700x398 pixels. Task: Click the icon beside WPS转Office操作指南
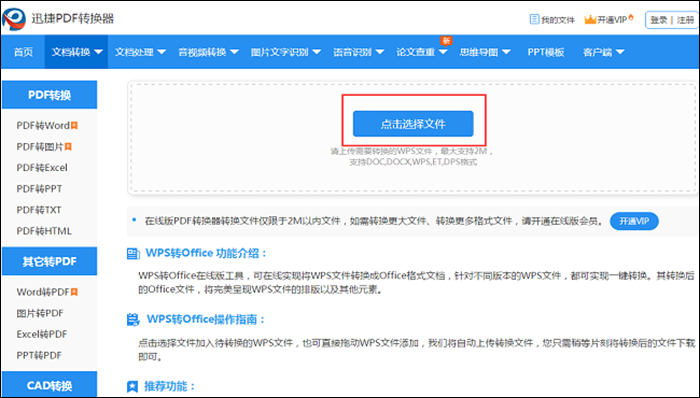(133, 319)
